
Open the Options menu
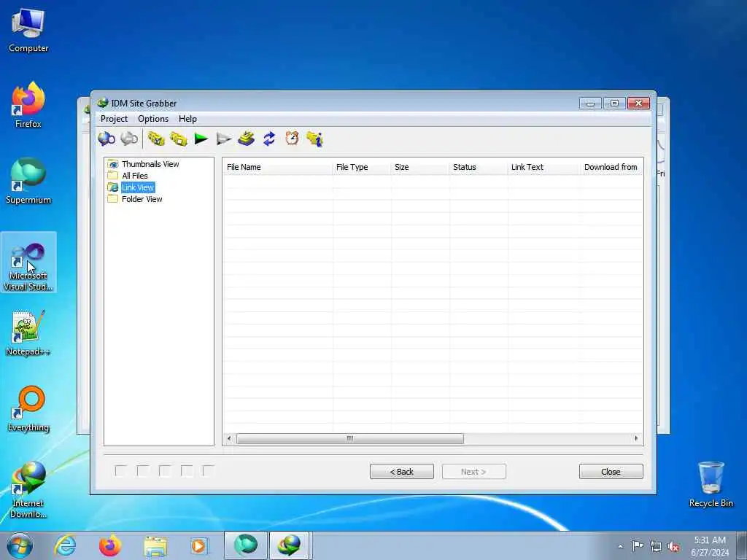pos(153,119)
